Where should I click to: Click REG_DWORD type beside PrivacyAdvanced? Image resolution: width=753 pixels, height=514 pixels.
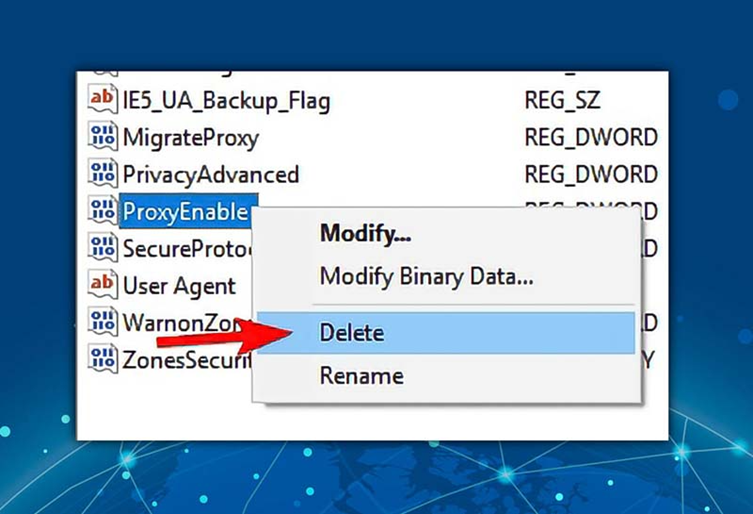click(x=590, y=174)
